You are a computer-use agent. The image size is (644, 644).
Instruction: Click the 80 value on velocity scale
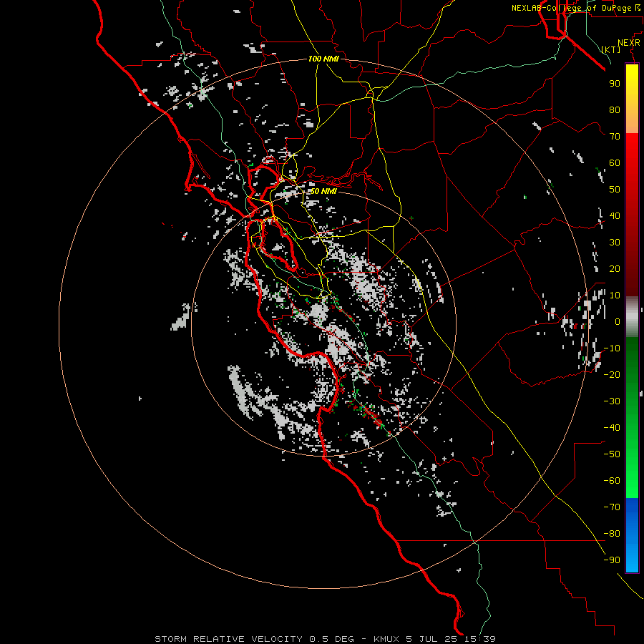click(x=615, y=110)
